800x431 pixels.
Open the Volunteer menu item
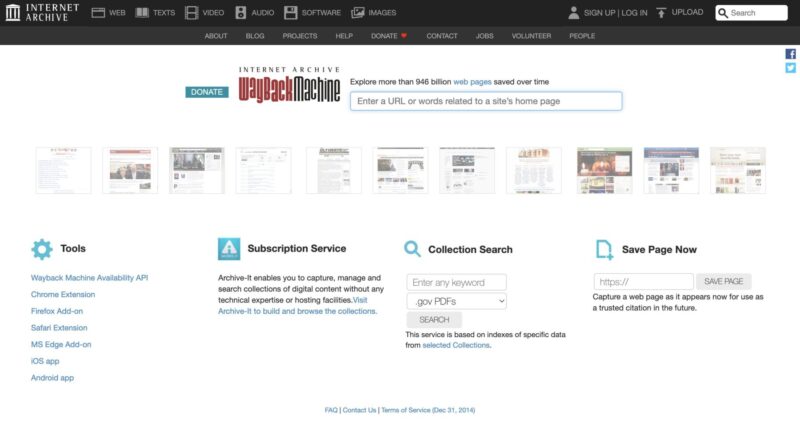tap(531, 36)
